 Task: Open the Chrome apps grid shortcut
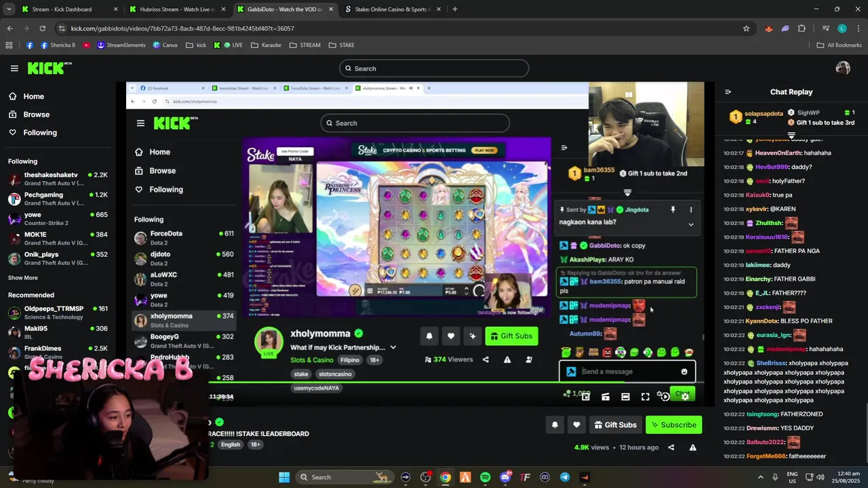tap(9, 45)
